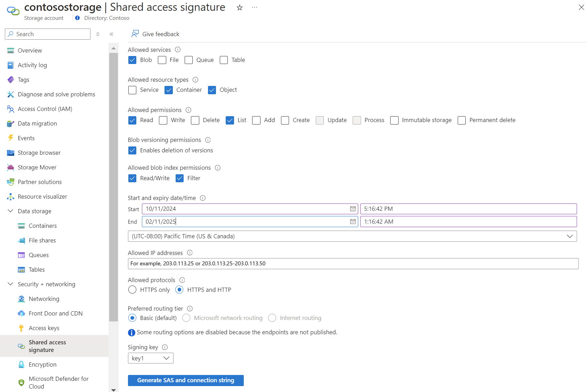Open Microsoft Defender for Cloud icon
This screenshot has height=392, width=587.
[22, 382]
